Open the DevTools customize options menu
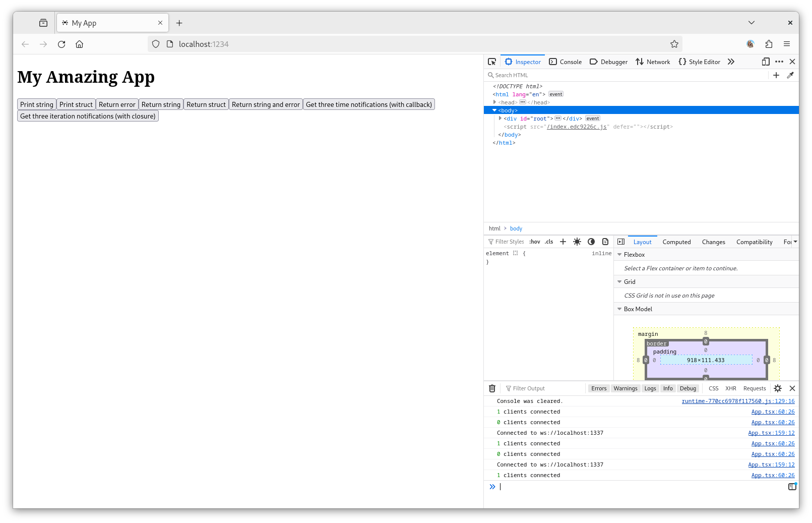 pos(779,62)
